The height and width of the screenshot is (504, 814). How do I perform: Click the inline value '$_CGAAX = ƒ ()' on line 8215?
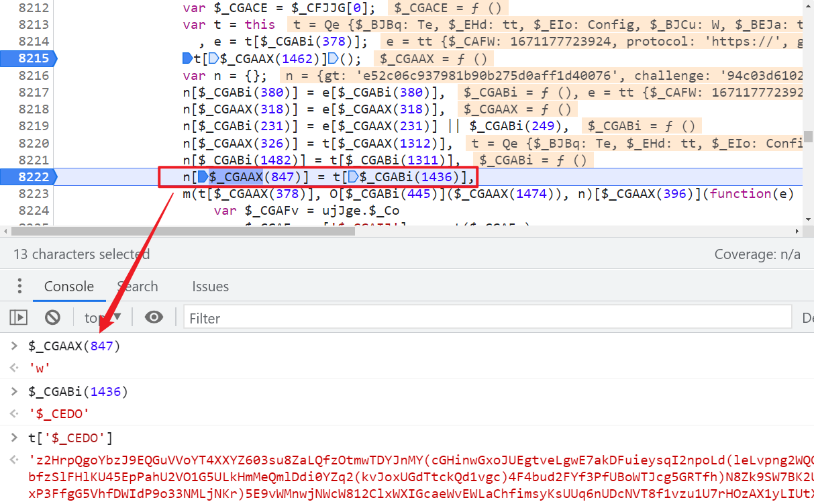[434, 58]
